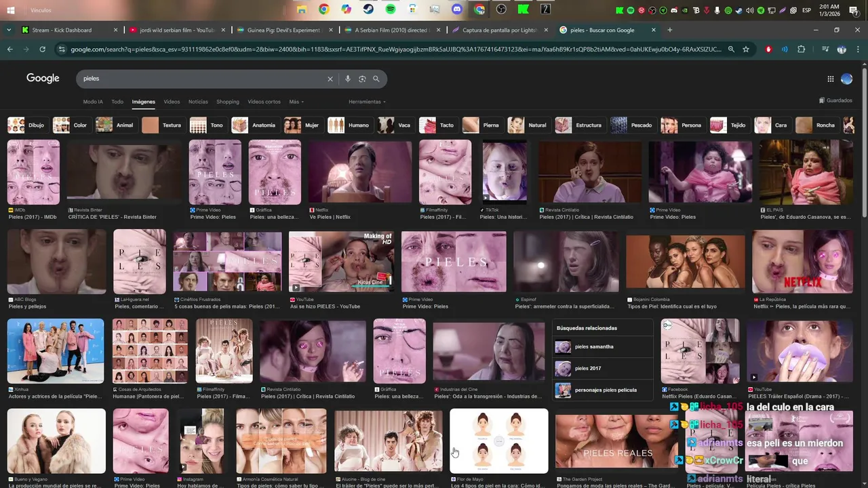Open the Tipos de Piel Bojanini Colombia image
The width and height of the screenshot is (868, 488).
click(x=685, y=262)
